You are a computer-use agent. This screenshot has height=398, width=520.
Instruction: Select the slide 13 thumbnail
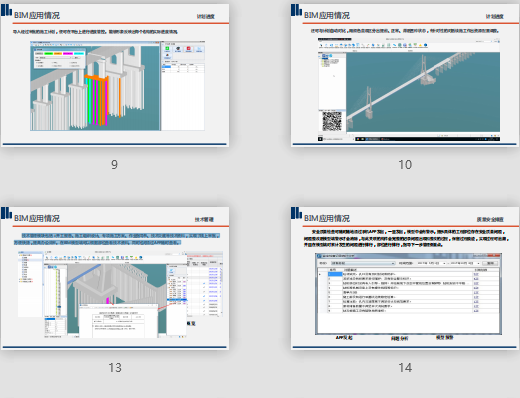tap(115, 278)
